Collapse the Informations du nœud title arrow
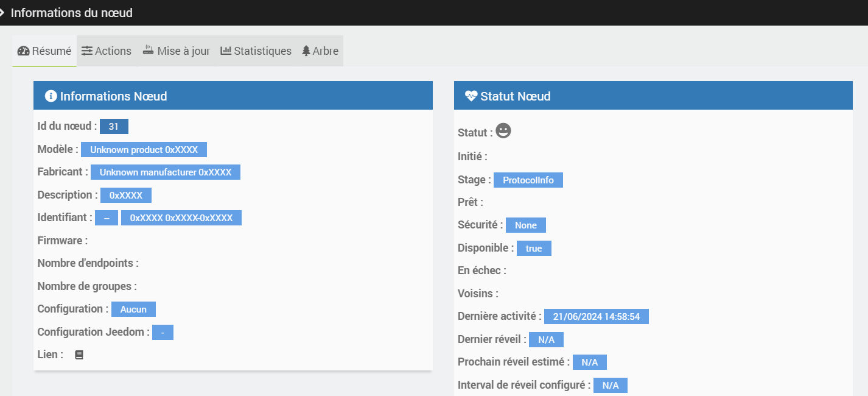Image resolution: width=868 pixels, height=396 pixels. pos(2,12)
